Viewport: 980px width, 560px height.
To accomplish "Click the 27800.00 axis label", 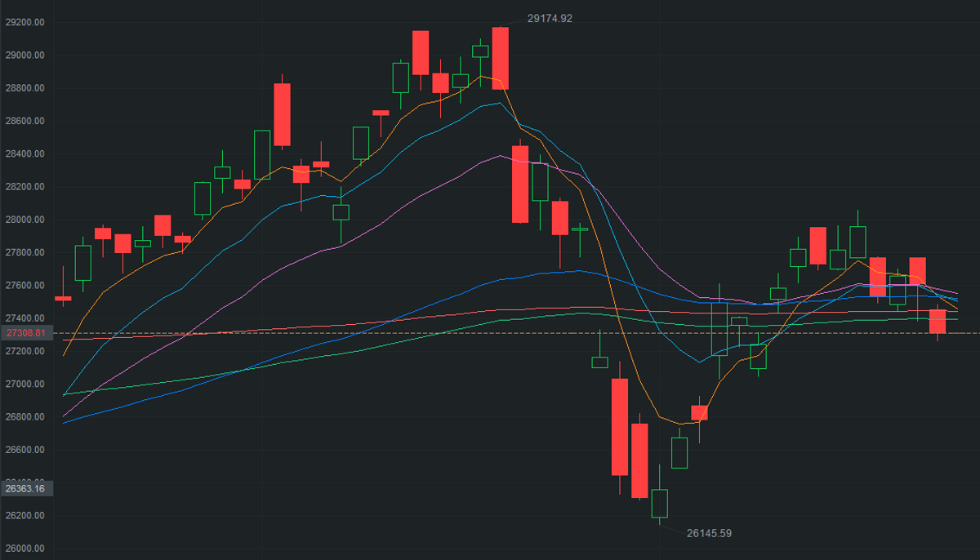I will click(x=27, y=252).
